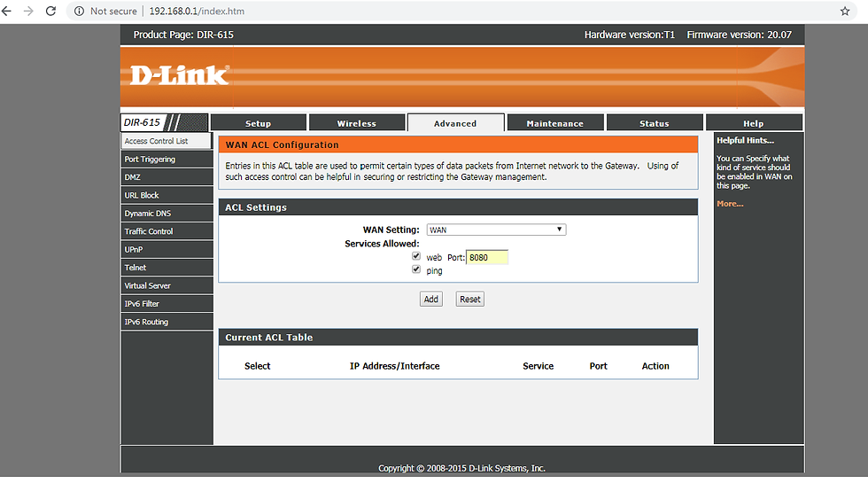Click the Port input field showing 8080

point(486,258)
